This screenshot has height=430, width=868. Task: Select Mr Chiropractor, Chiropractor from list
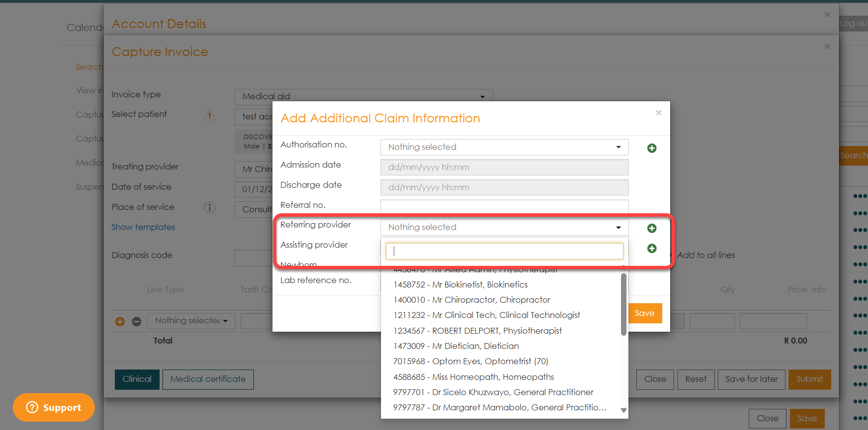[x=471, y=300]
